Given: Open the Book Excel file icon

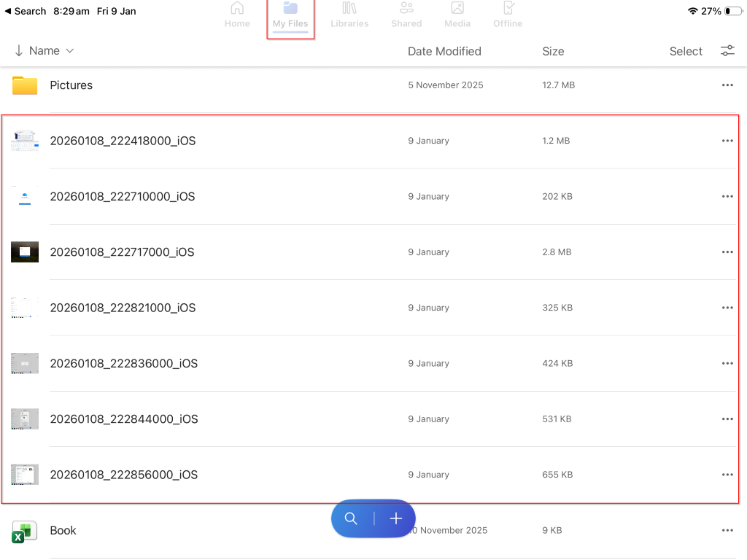Looking at the screenshot, I should click(24, 532).
